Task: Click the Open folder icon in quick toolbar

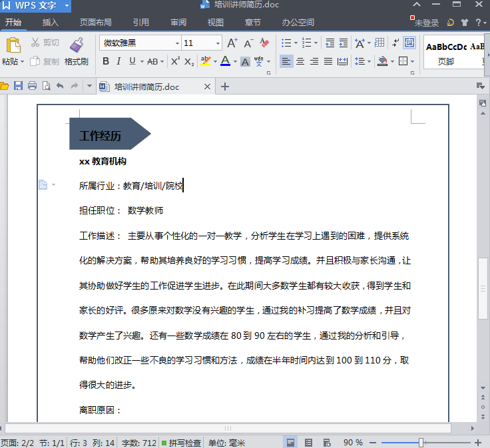Action: [5, 86]
